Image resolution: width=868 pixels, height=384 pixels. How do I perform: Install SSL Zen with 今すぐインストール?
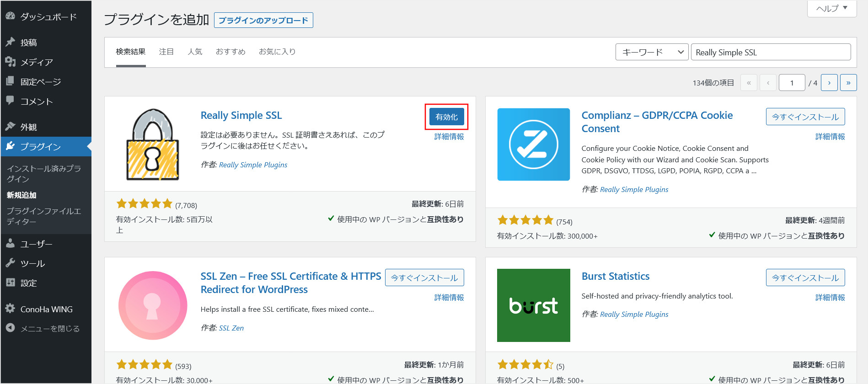(424, 278)
